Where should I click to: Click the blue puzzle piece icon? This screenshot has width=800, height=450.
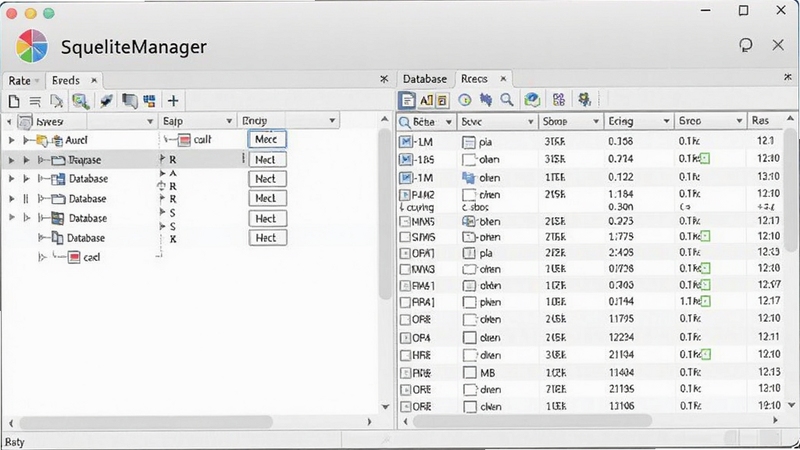[x=486, y=100]
